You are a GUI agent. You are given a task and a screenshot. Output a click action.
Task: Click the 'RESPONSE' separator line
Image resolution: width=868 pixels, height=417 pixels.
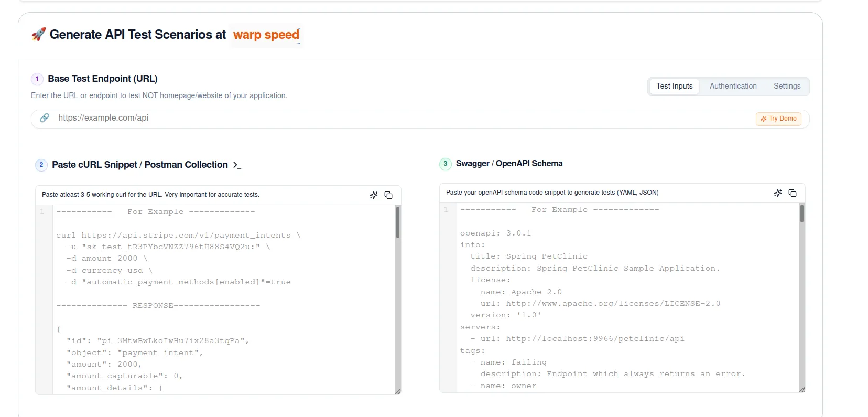[158, 306]
